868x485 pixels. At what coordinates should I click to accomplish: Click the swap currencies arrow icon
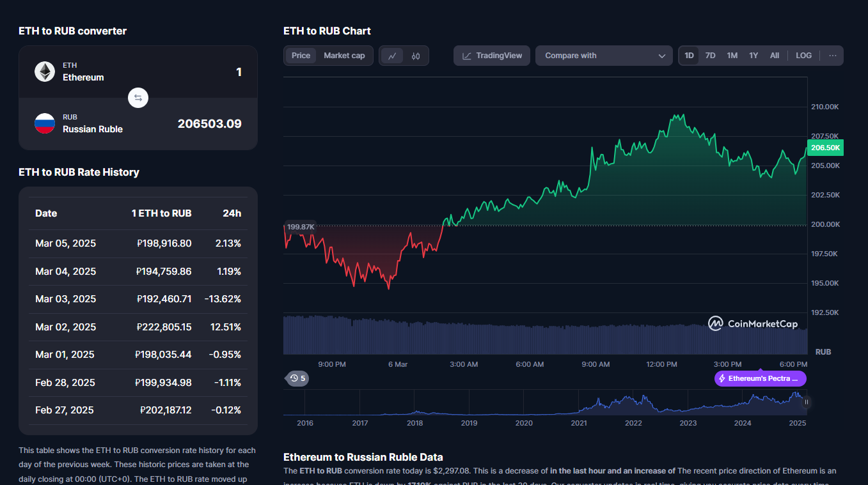(138, 98)
